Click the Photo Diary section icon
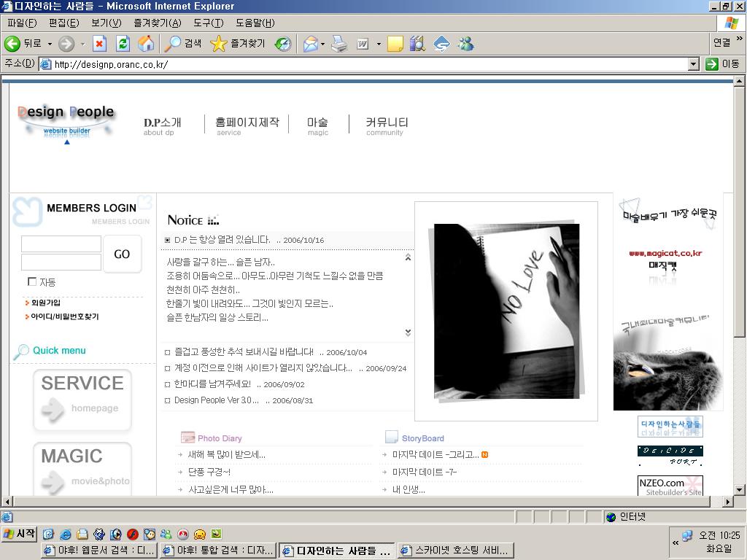747x560 pixels. [x=187, y=437]
